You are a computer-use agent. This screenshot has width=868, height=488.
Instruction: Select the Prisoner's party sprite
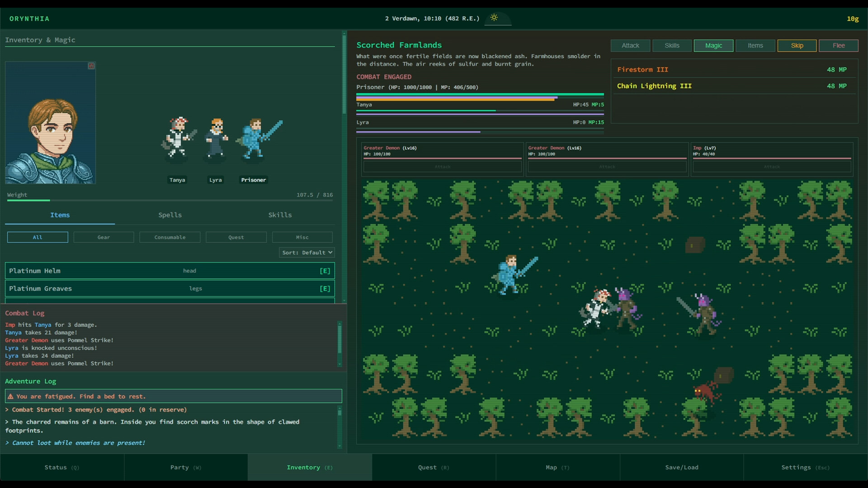[255, 138]
